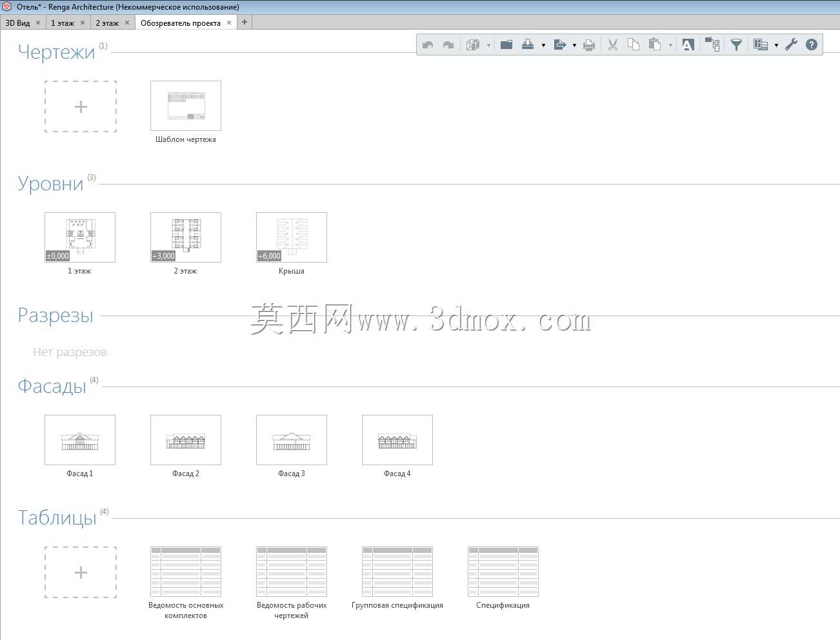
Task: Click the table styles layout icon
Action: pos(761,45)
